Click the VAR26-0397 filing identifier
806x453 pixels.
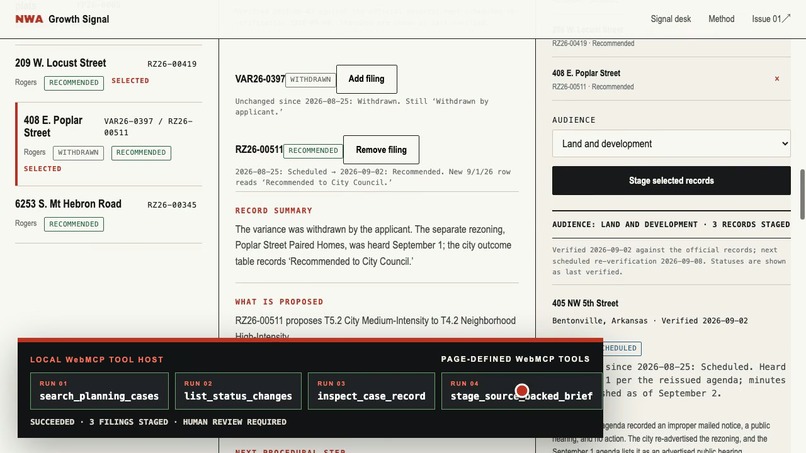260,79
